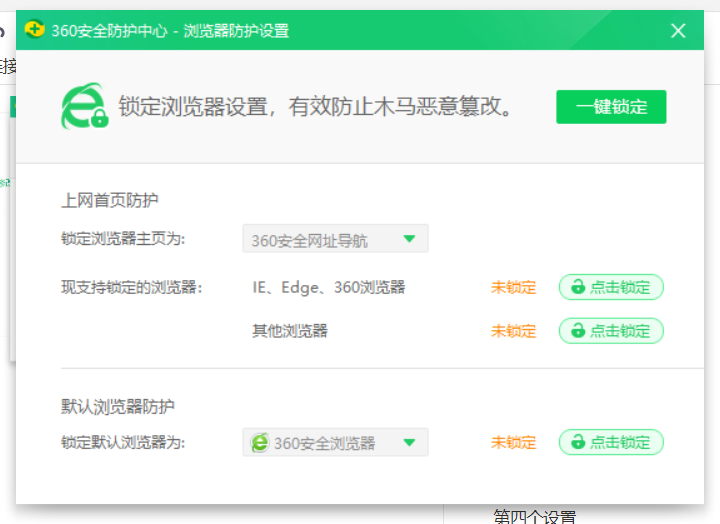The image size is (720, 524).
Task: Click the 锁定浏览器主页为 label
Action: (123, 239)
